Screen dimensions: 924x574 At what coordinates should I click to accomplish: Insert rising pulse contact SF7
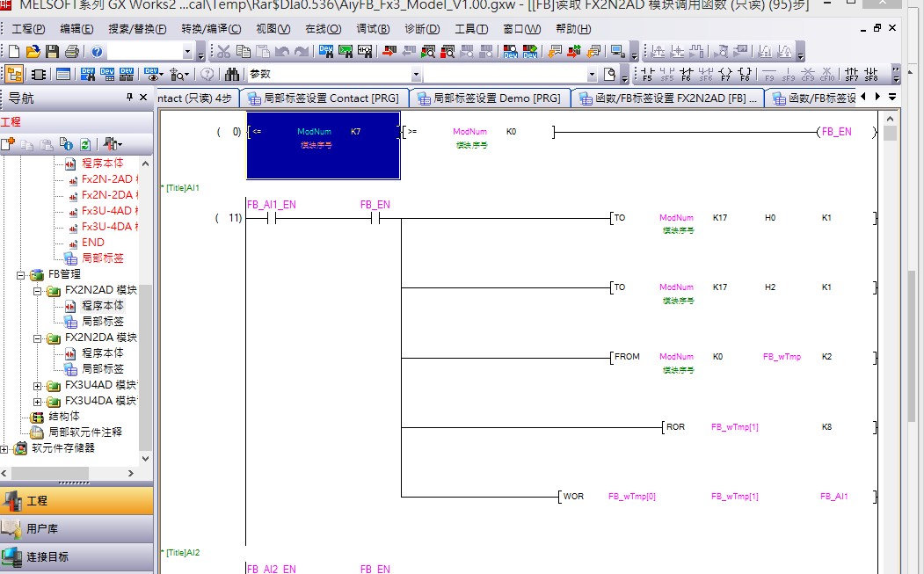(x=851, y=75)
